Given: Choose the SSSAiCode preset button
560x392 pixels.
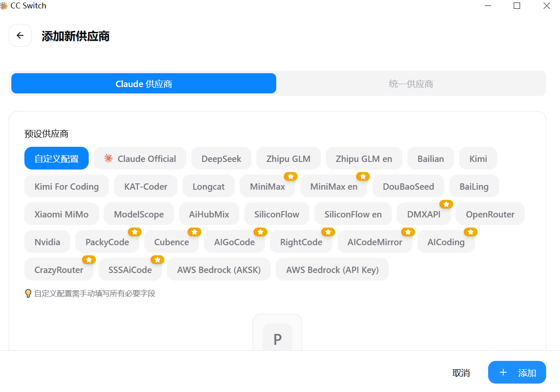Looking at the screenshot, I should 130,269.
